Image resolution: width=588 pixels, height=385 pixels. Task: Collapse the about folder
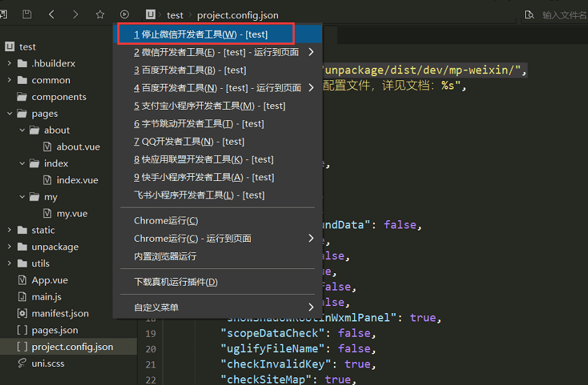click(x=22, y=130)
